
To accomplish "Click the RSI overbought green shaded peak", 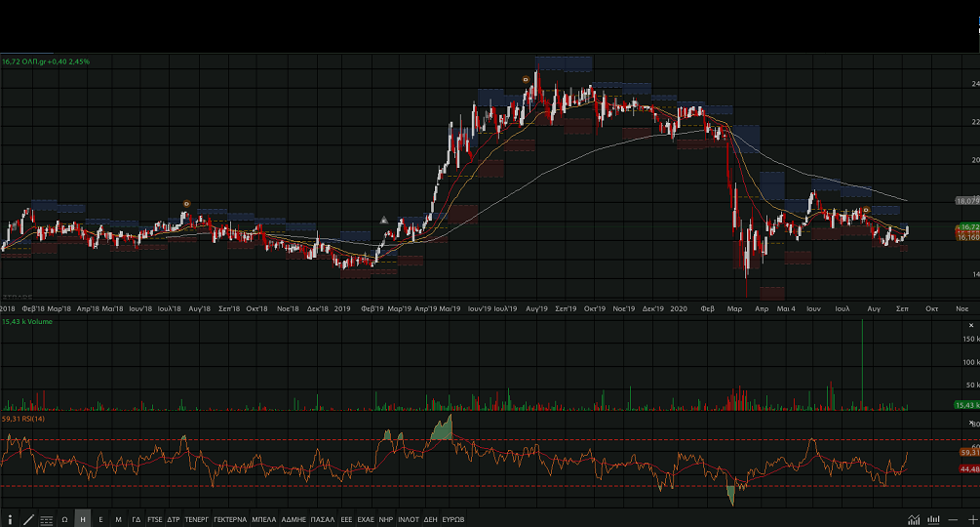I will click(x=443, y=427).
